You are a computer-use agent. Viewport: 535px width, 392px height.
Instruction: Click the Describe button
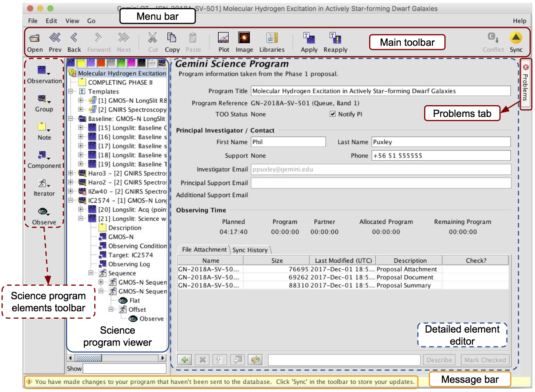(439, 360)
